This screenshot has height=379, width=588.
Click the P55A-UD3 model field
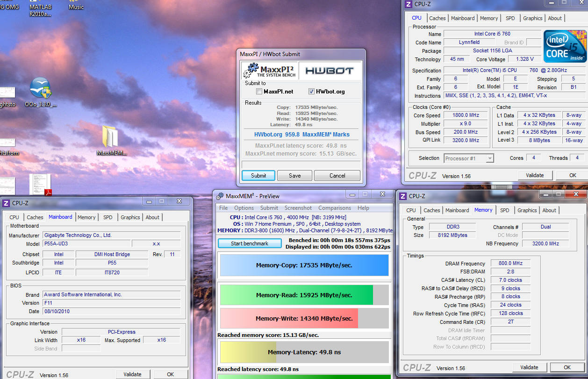86,244
